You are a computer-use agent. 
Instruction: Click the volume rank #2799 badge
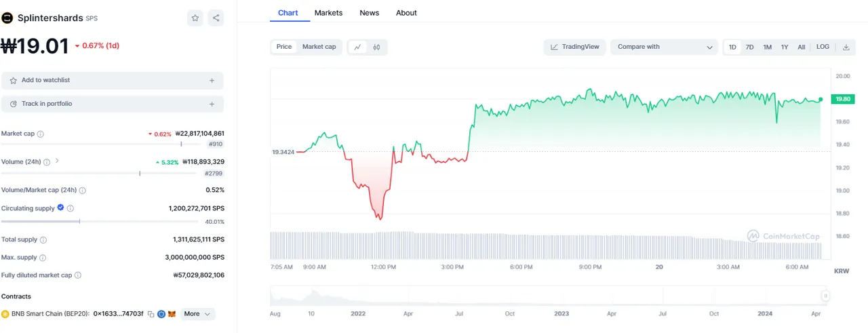214,174
